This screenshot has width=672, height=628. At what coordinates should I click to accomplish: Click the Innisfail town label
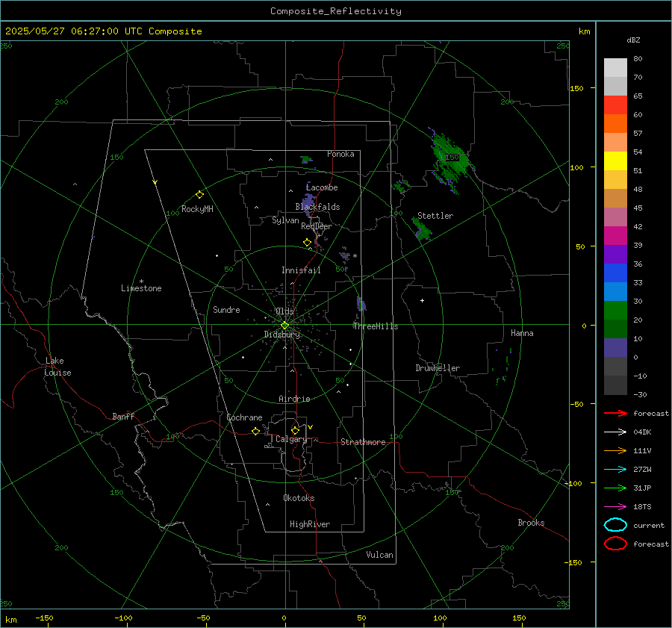(x=301, y=270)
